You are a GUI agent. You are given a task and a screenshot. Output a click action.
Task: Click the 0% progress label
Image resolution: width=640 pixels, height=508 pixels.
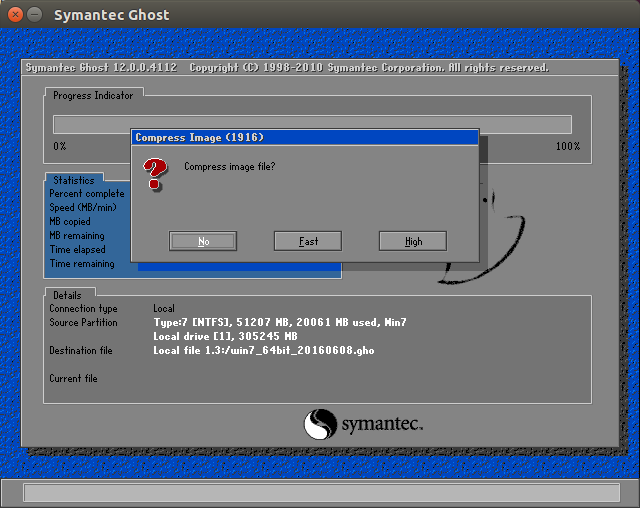pyautogui.click(x=60, y=146)
